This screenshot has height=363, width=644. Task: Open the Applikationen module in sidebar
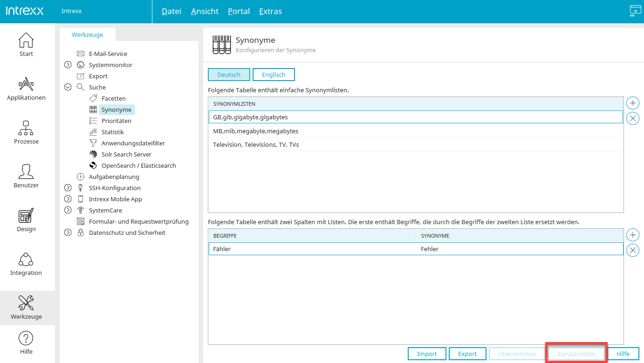(26, 89)
